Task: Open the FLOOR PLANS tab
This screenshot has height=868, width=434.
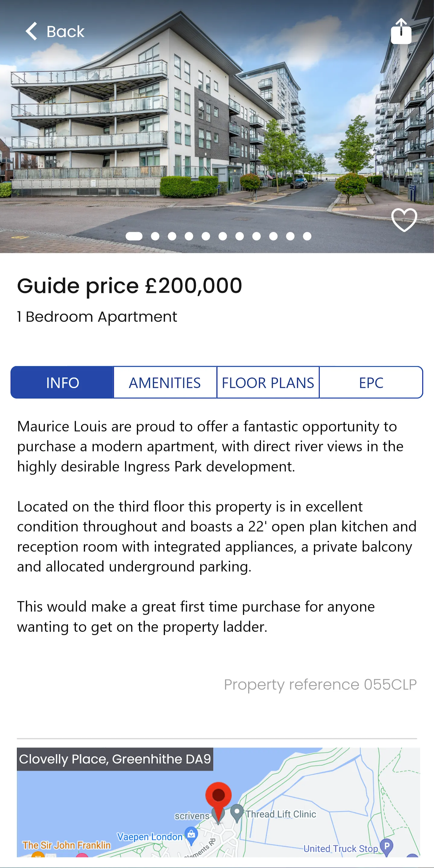Action: tap(268, 382)
